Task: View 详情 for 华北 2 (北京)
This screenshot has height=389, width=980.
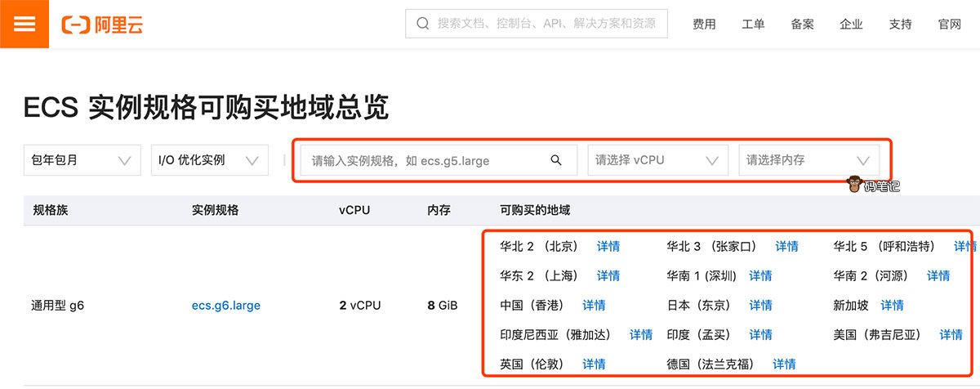Action: click(x=608, y=246)
